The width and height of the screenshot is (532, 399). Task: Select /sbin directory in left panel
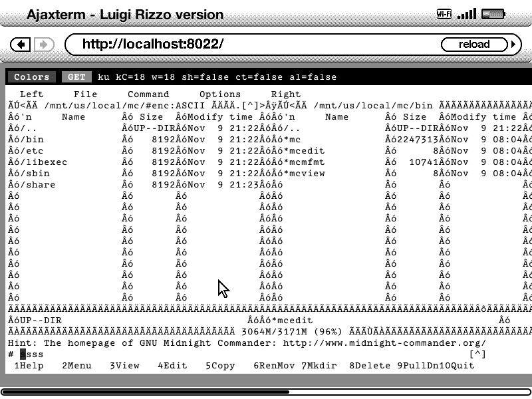[x=35, y=174]
